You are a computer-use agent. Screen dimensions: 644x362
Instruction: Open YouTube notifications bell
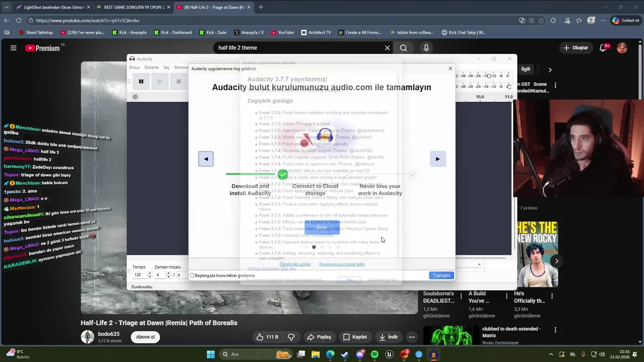pyautogui.click(x=603, y=48)
